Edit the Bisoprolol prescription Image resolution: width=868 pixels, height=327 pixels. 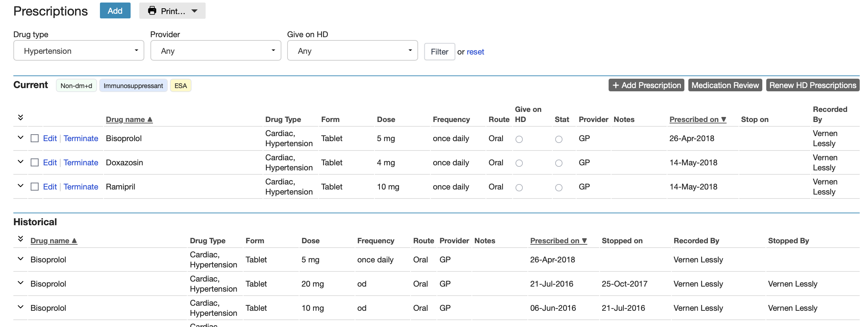point(50,138)
